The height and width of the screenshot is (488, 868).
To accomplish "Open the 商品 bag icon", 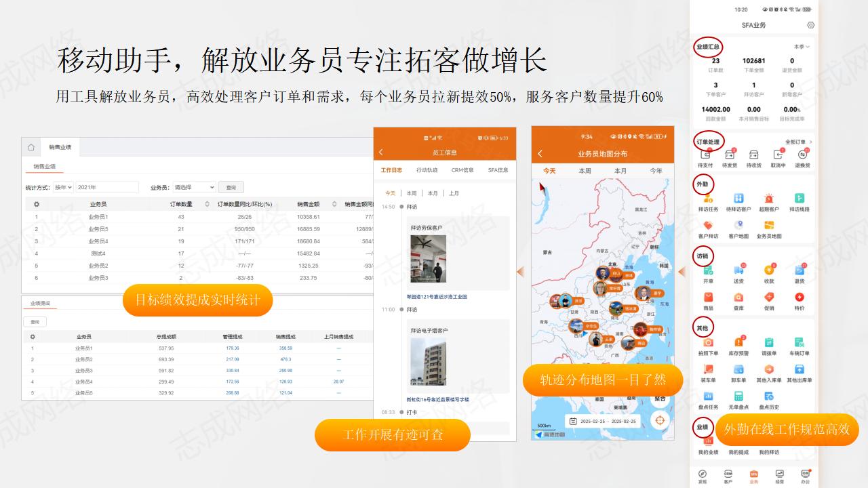I will click(708, 298).
